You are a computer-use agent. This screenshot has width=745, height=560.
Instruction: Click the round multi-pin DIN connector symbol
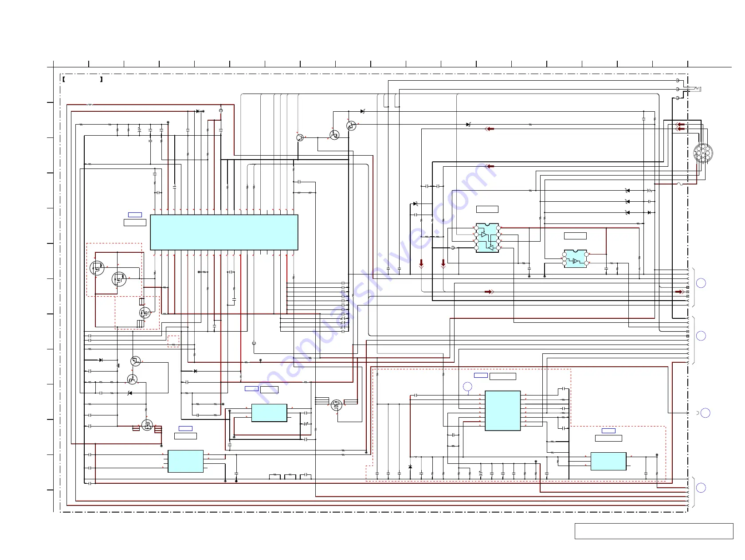[x=703, y=153]
